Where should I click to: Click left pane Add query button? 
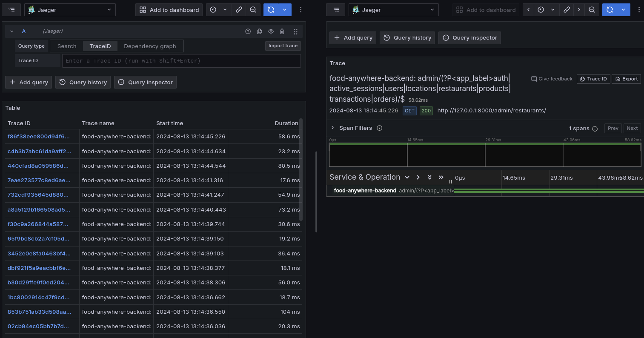(x=29, y=82)
